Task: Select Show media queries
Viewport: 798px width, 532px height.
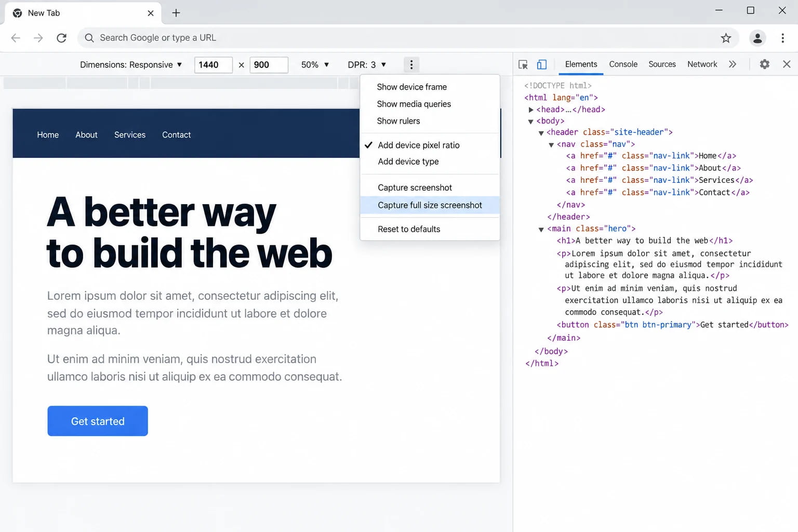Action: [x=430, y=104]
